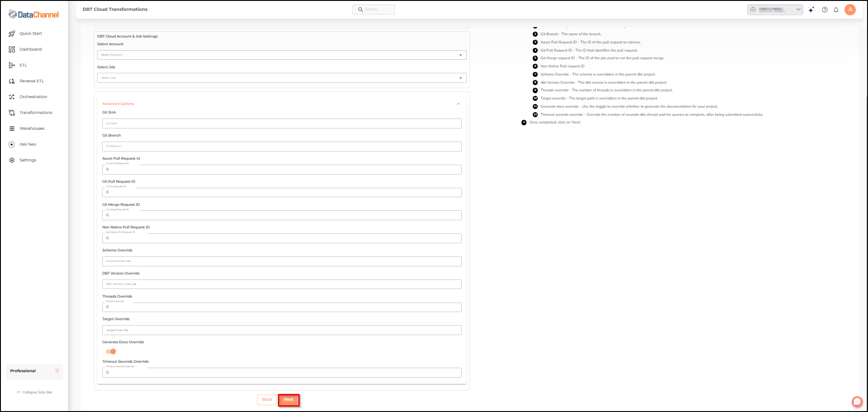Open the user avatar menu
Image resolution: width=868 pixels, height=412 pixels.
coord(850,9)
